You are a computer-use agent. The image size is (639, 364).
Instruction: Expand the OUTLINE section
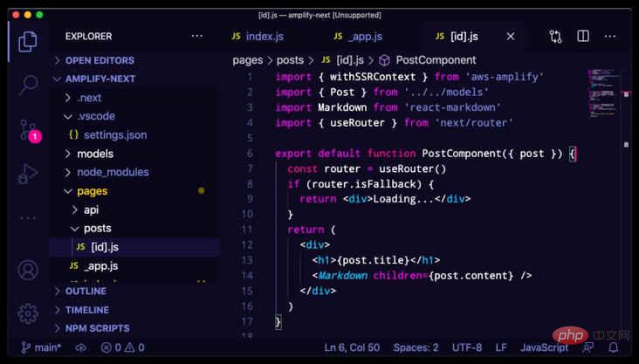pos(86,291)
